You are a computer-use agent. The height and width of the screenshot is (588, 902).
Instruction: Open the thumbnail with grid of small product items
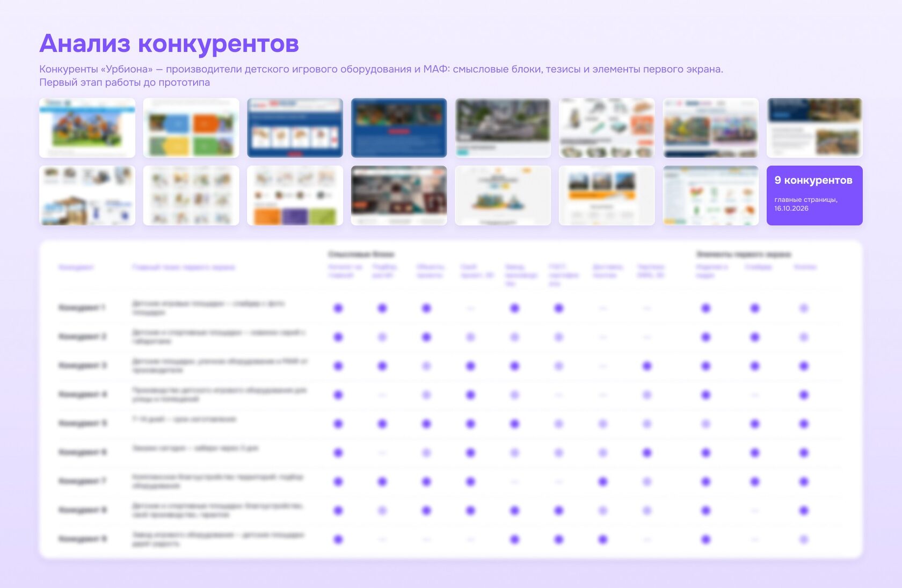(191, 195)
